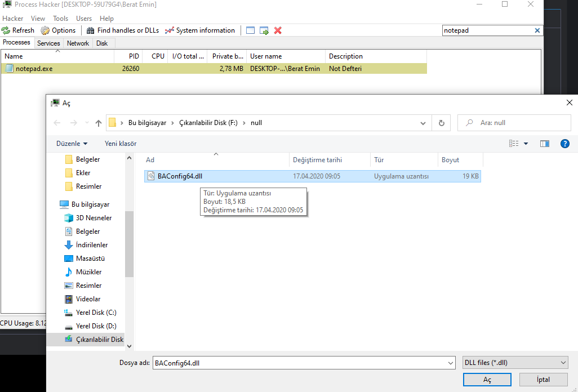Open the Ekler quick access folder
578x392 pixels.
83,173
